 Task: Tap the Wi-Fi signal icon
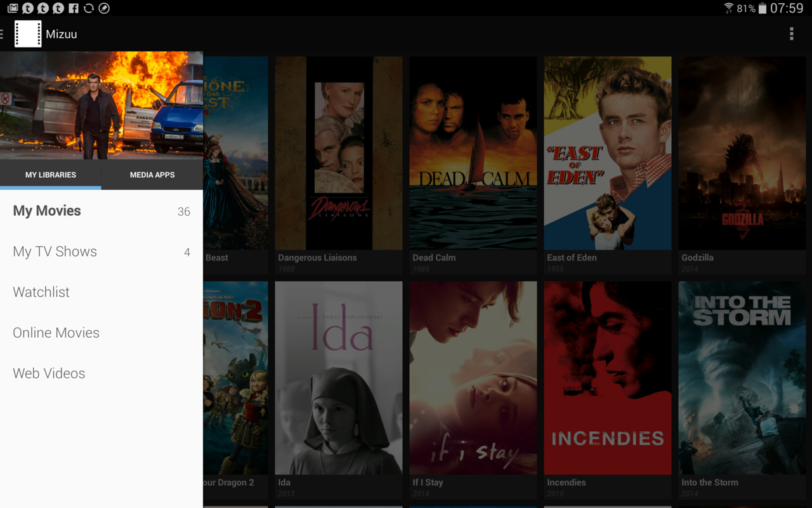(729, 8)
